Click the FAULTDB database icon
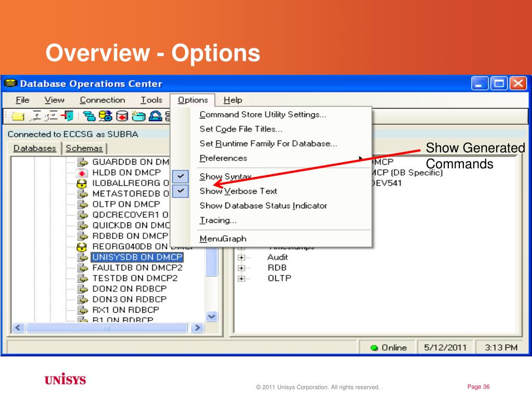 coord(82,268)
